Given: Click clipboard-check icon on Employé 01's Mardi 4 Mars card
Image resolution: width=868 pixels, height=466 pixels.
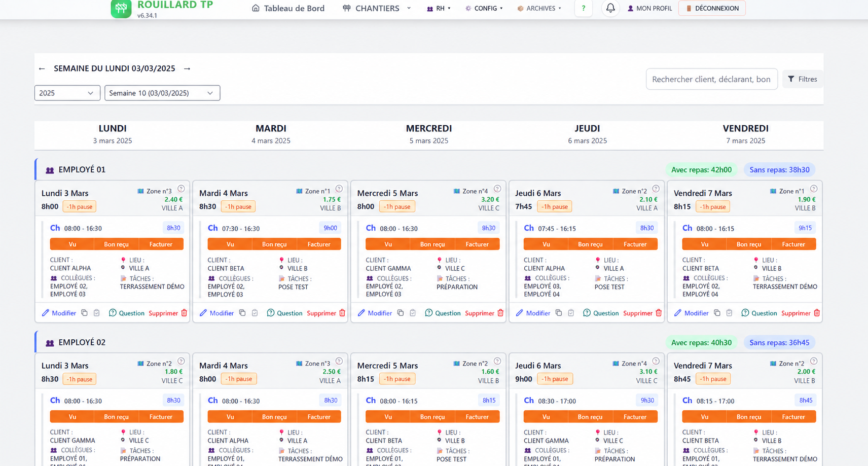Looking at the screenshot, I should pos(255,313).
